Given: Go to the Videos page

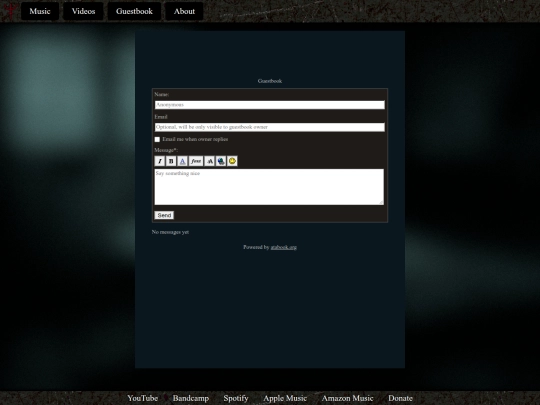Looking at the screenshot, I should click(x=83, y=11).
